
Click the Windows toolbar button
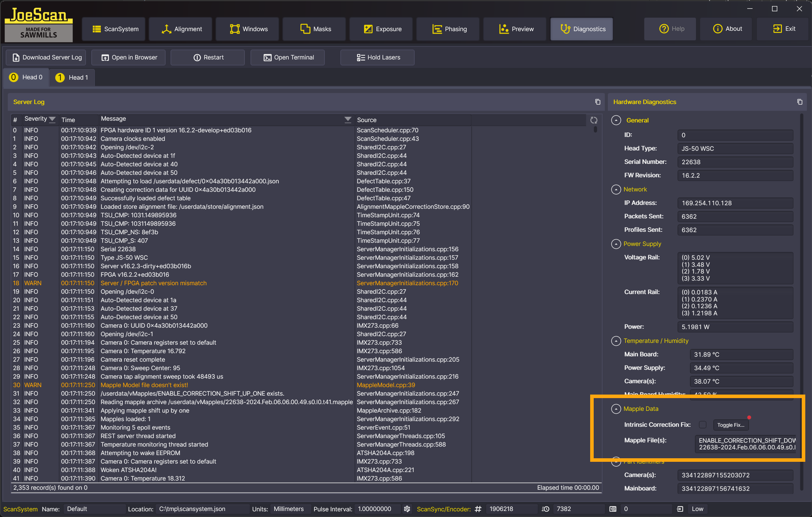pos(249,29)
